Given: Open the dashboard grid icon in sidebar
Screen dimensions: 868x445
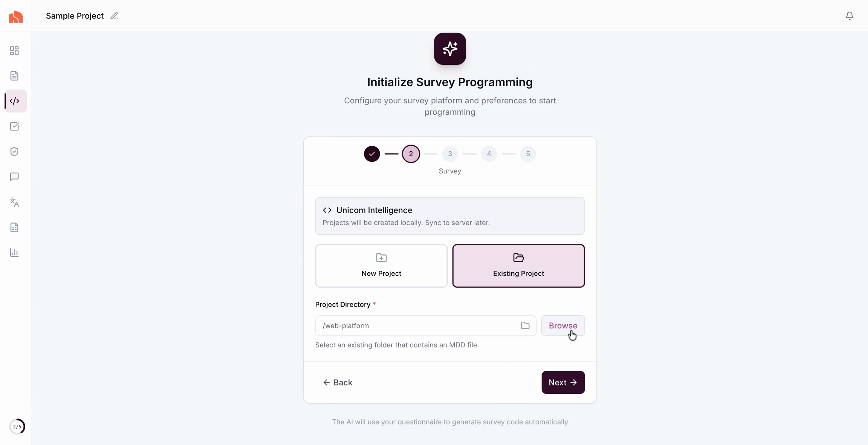Looking at the screenshot, I should [14, 51].
